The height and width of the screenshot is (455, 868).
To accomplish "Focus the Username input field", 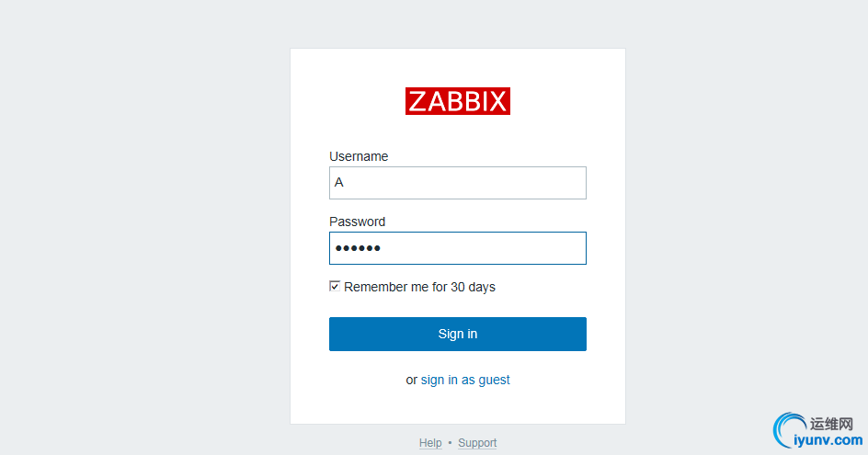I will (x=457, y=183).
